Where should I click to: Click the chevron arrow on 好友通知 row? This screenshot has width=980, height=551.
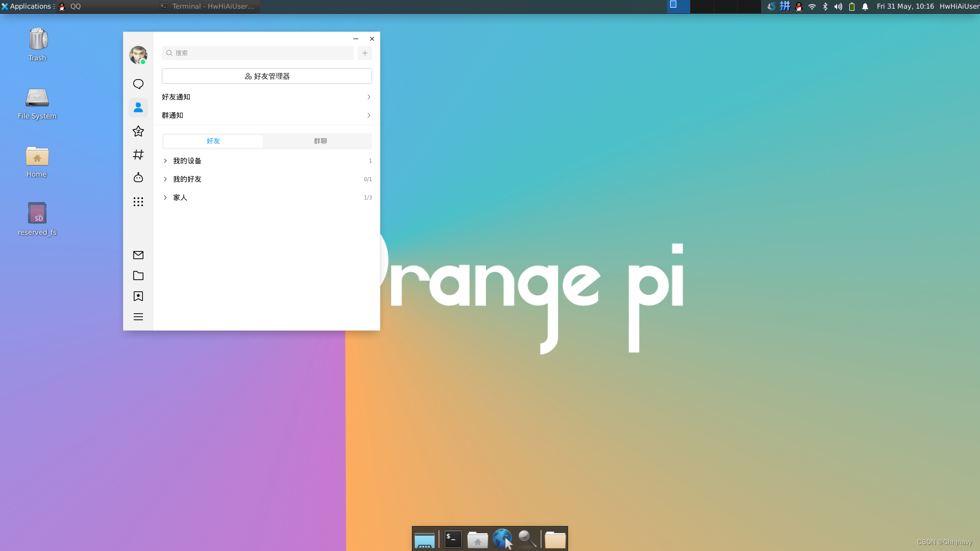tap(369, 97)
